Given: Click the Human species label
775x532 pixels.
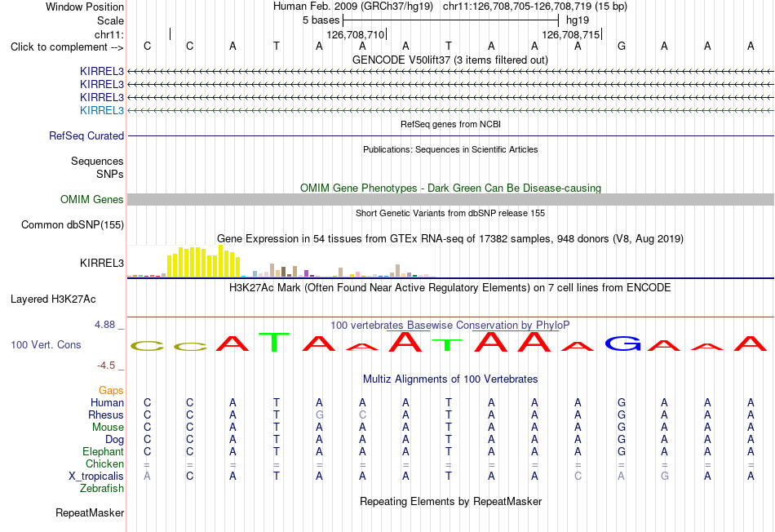Looking at the screenshot, I should coord(107,403).
